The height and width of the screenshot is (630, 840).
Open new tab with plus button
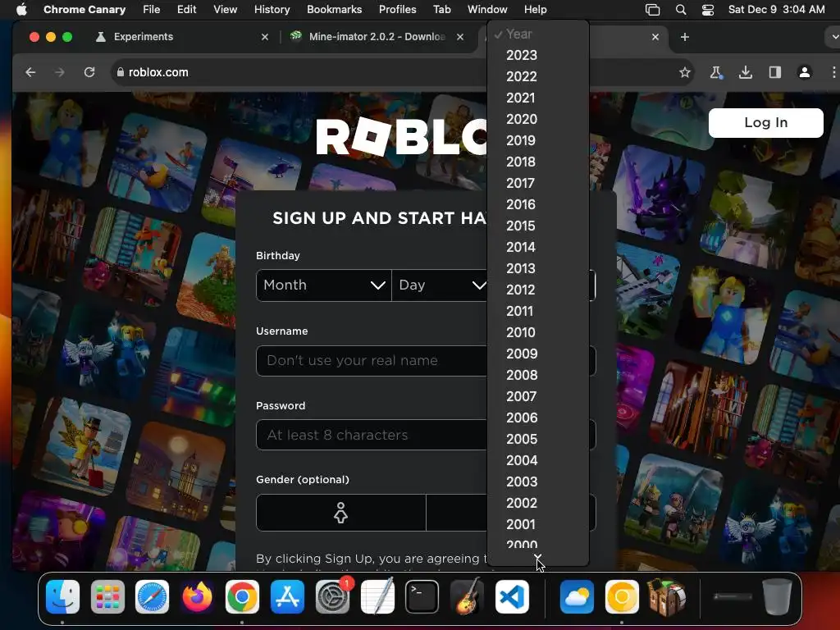point(685,37)
